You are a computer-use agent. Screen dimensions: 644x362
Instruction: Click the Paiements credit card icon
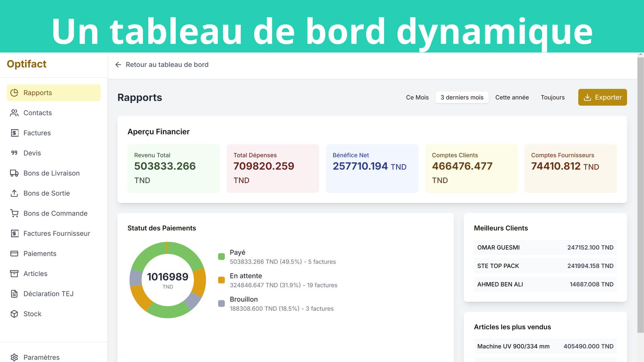pyautogui.click(x=14, y=254)
